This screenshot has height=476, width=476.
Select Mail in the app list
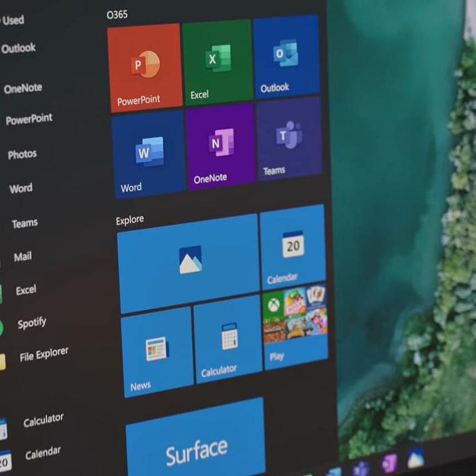pyautogui.click(x=23, y=256)
